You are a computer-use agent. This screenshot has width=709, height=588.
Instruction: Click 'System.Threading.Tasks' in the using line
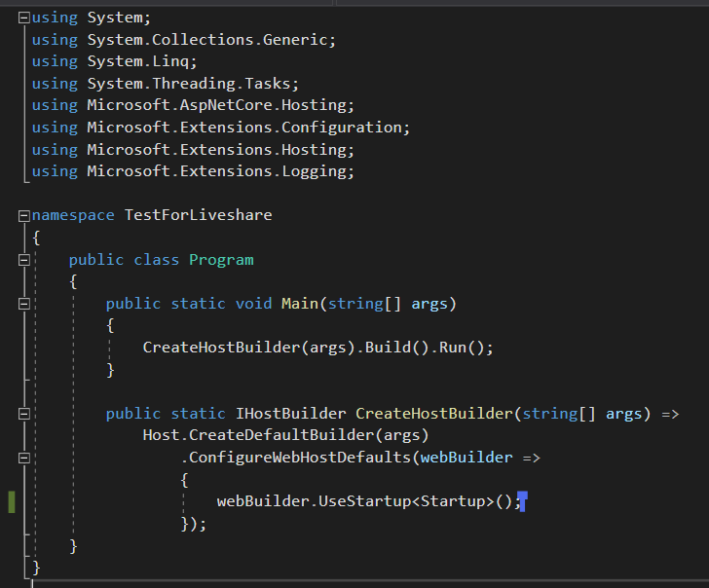coord(189,84)
